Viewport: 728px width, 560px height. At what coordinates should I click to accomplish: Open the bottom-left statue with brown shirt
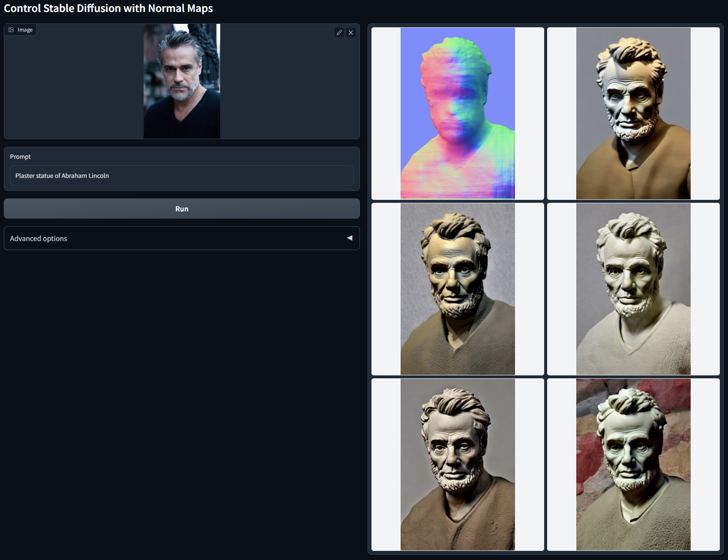[458, 464]
